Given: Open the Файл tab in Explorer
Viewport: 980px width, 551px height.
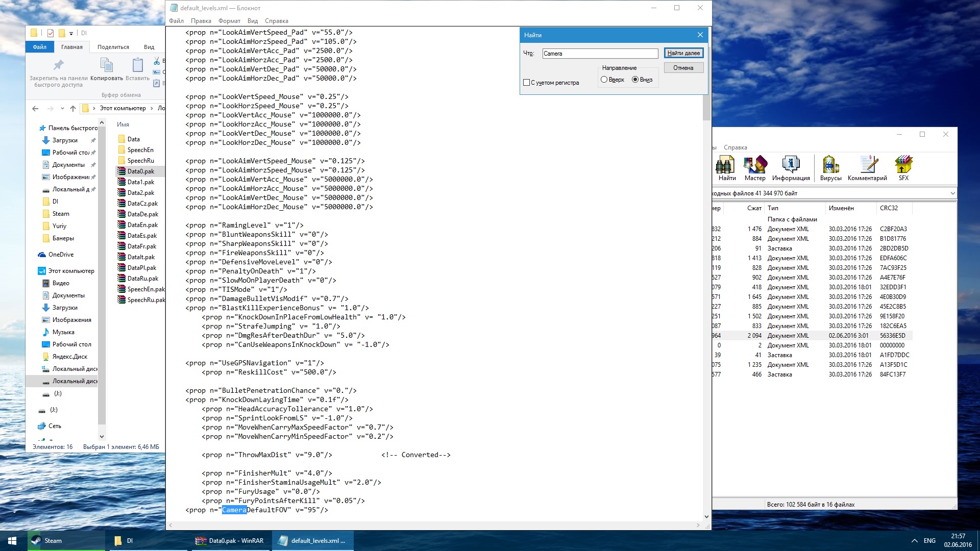Looking at the screenshot, I should tap(40, 47).
